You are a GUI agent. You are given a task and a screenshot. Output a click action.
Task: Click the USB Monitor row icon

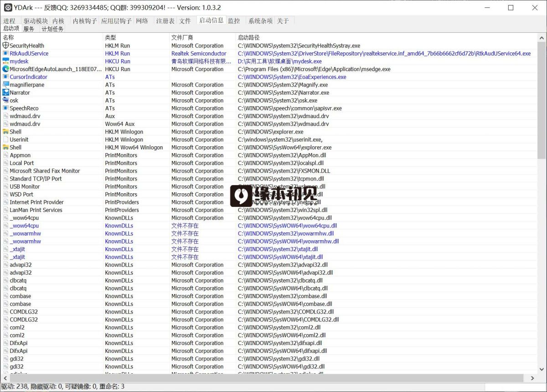(6, 186)
